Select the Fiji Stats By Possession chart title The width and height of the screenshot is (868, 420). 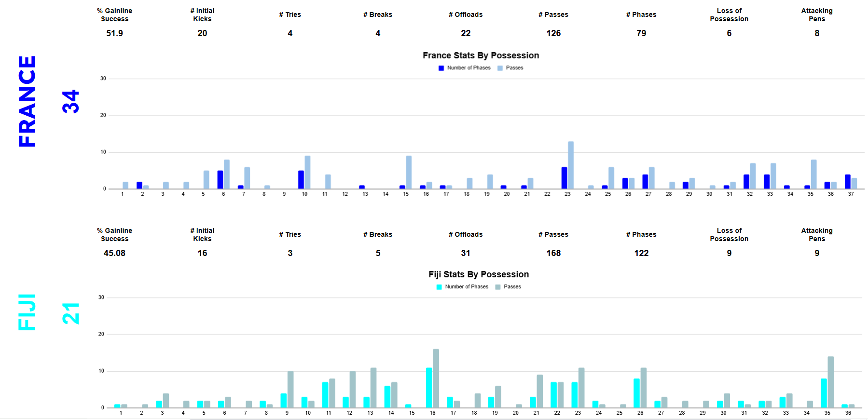point(479,274)
